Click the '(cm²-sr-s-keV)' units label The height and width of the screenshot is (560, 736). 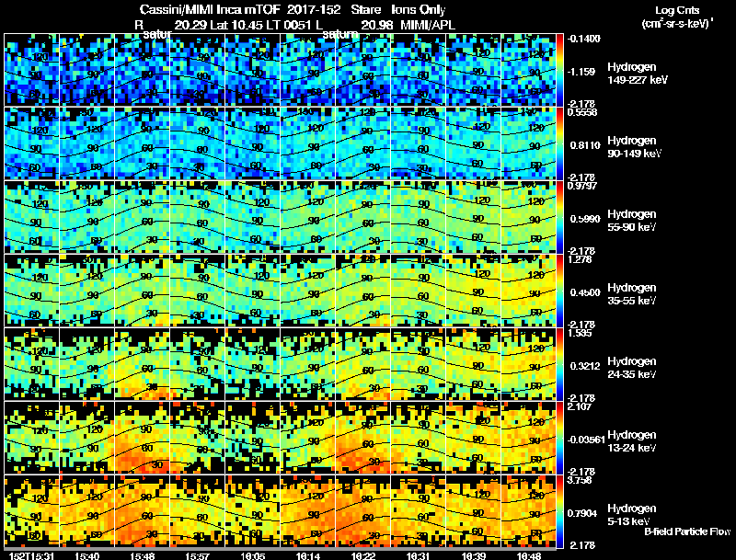(x=676, y=24)
